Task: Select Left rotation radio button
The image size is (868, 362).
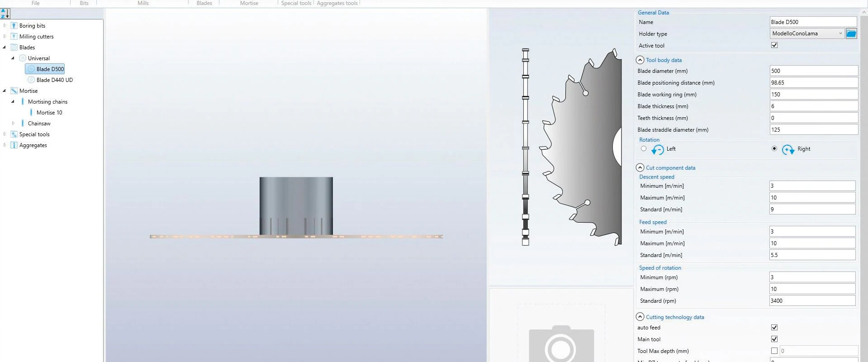Action: 644,149
